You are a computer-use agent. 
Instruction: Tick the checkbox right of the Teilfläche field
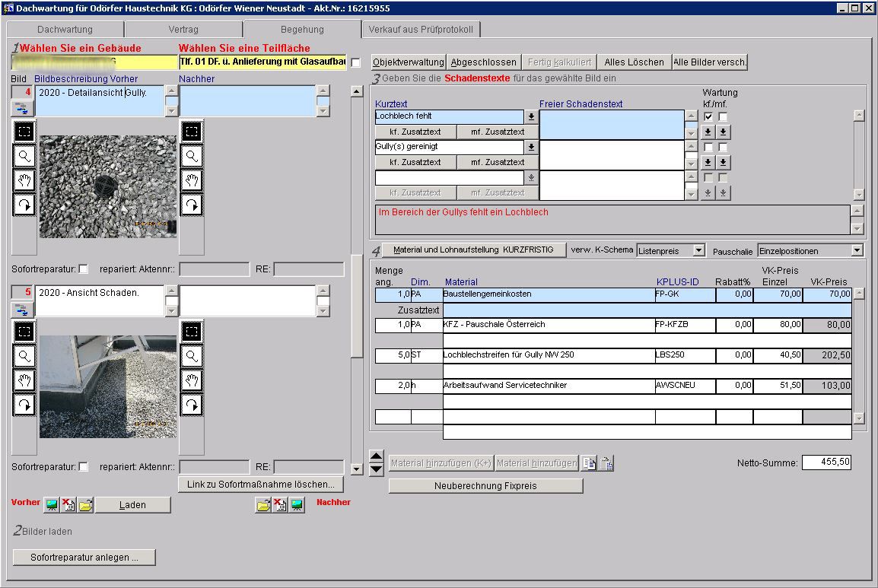[355, 62]
